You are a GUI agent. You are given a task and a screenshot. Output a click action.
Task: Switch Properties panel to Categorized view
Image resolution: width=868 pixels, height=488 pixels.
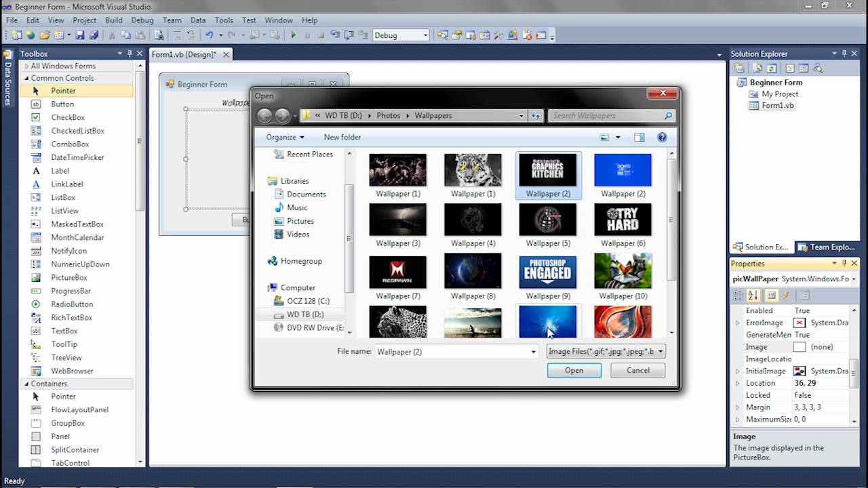pos(739,296)
